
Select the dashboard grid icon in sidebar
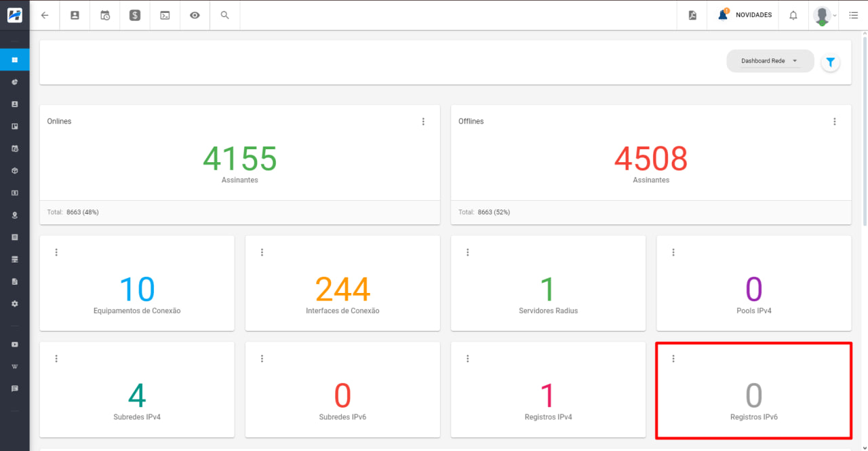click(15, 60)
